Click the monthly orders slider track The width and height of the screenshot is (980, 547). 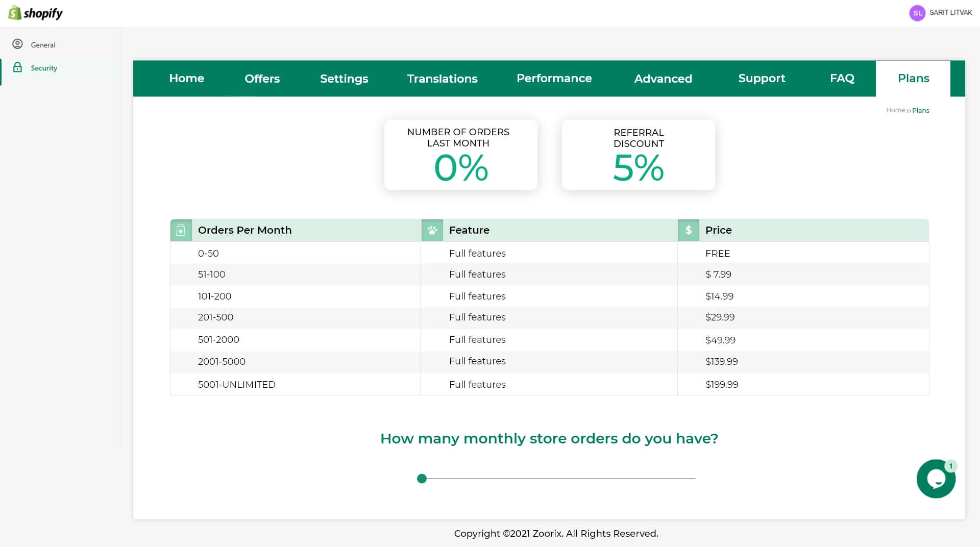click(556, 479)
